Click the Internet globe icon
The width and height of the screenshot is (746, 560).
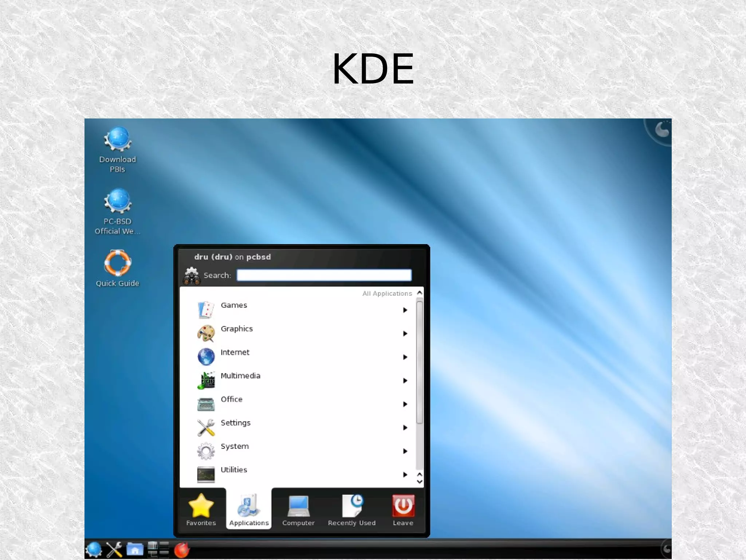206,357
